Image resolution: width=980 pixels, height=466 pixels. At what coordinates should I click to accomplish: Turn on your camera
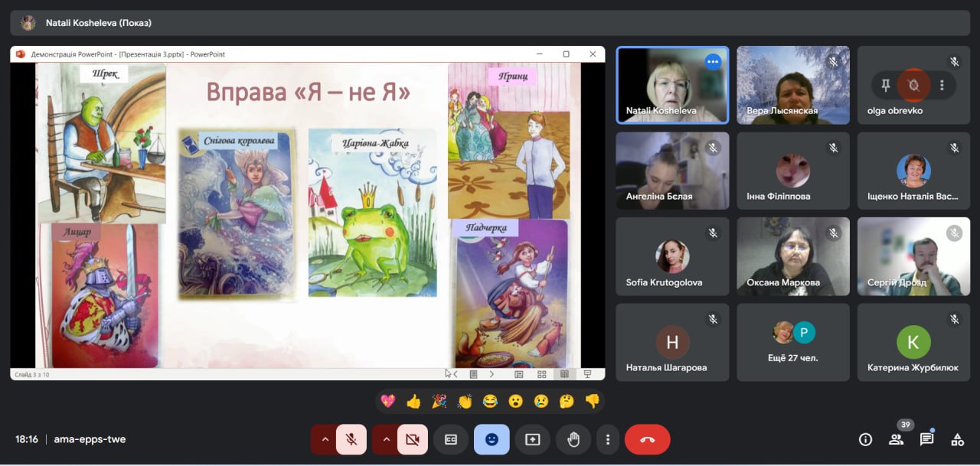click(x=413, y=439)
